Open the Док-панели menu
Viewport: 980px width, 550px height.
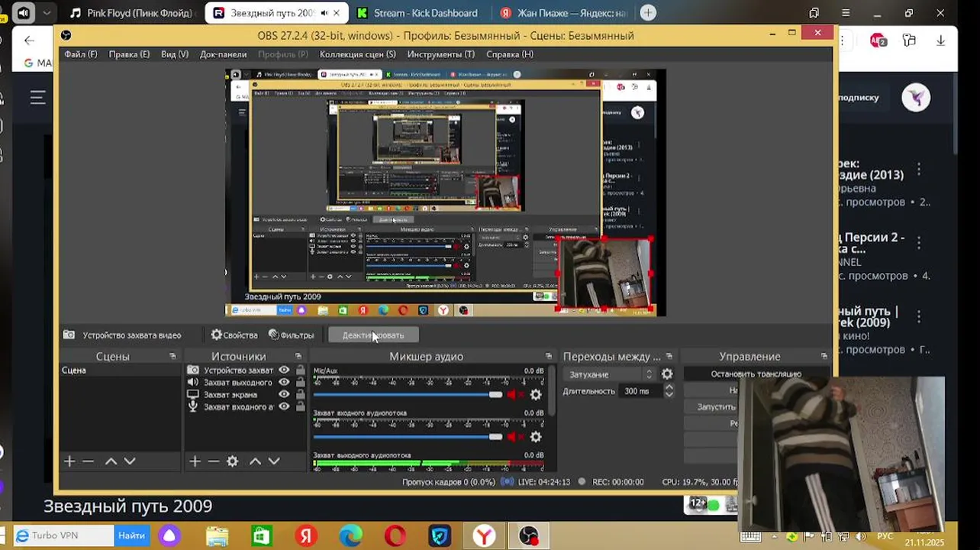pyautogui.click(x=223, y=54)
